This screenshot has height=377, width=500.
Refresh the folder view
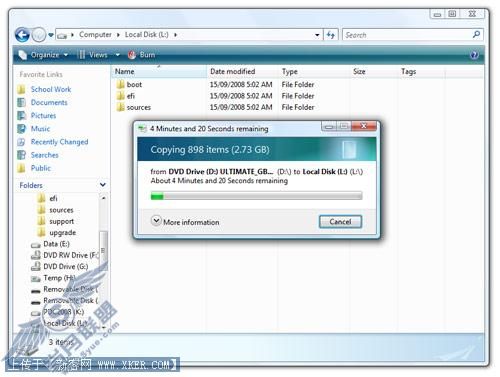point(331,35)
